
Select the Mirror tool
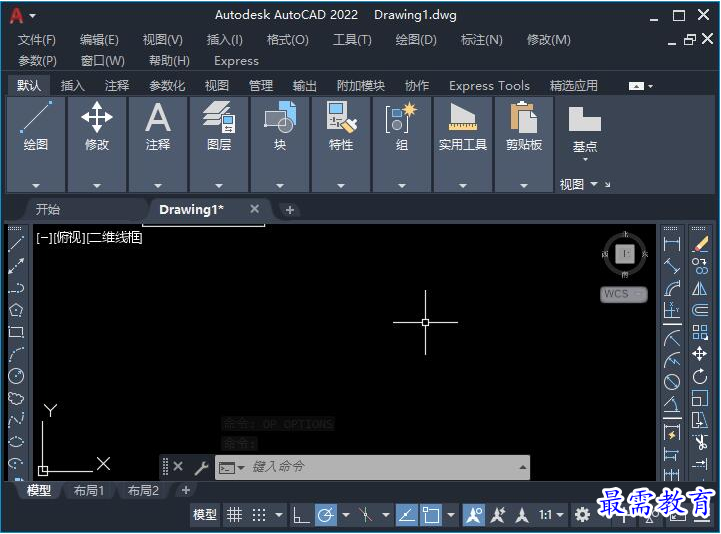tap(700, 288)
